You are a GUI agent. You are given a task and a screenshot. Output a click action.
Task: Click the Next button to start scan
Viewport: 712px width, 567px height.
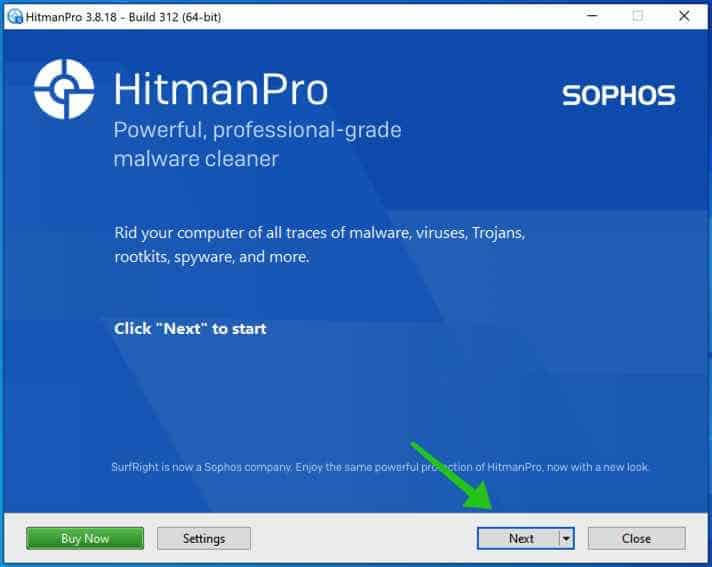[519, 538]
